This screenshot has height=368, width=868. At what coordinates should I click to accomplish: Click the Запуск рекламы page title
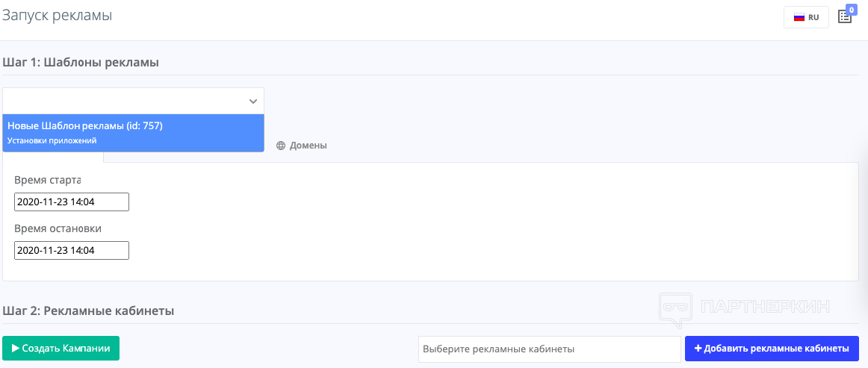coord(58,15)
